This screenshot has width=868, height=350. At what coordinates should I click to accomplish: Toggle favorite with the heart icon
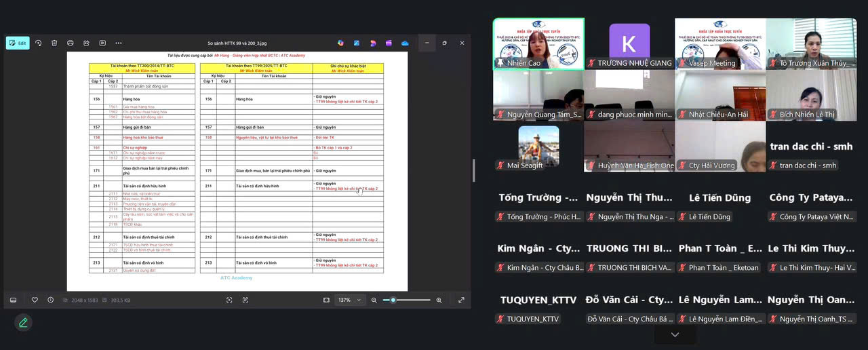click(x=35, y=300)
